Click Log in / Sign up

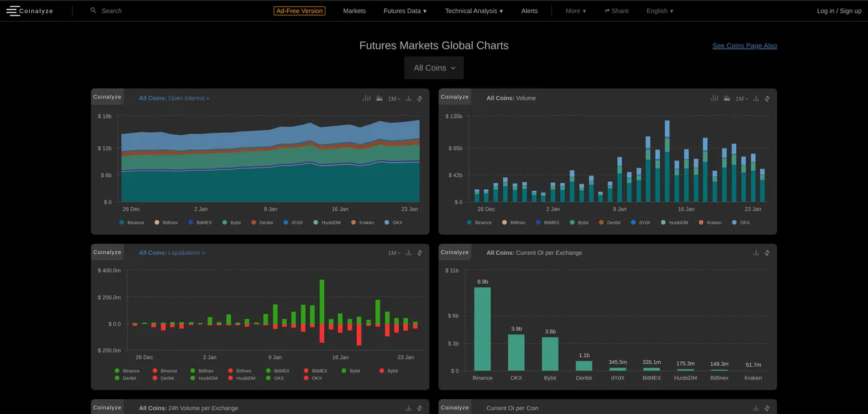coord(839,11)
